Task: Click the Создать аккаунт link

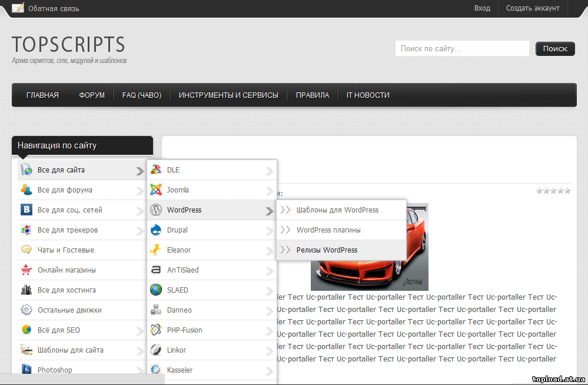Action: pos(533,8)
